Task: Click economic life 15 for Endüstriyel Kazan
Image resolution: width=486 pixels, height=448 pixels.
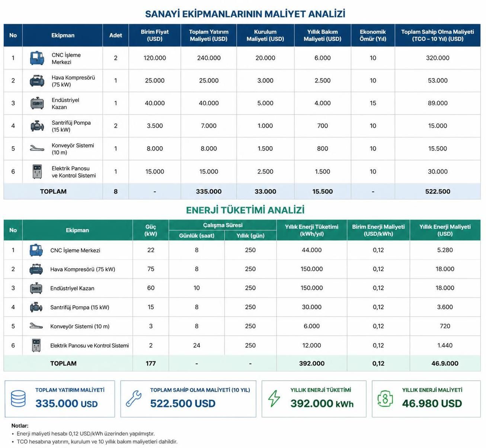Action: click(373, 103)
